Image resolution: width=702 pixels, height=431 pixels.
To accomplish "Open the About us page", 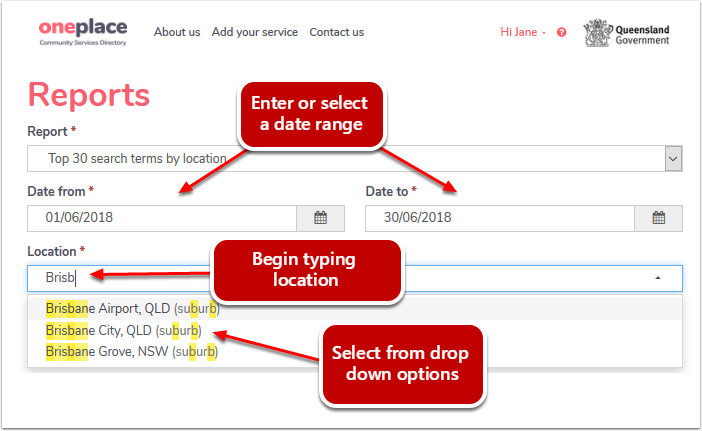I will [x=177, y=32].
